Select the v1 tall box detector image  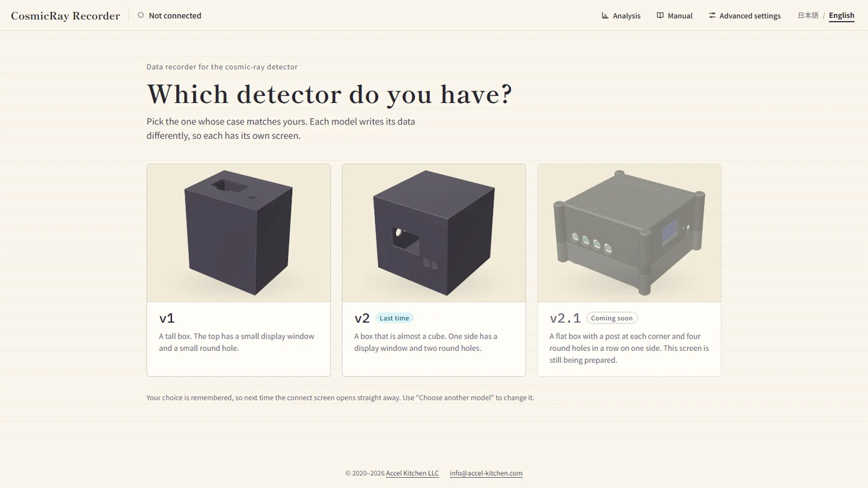pos(238,233)
